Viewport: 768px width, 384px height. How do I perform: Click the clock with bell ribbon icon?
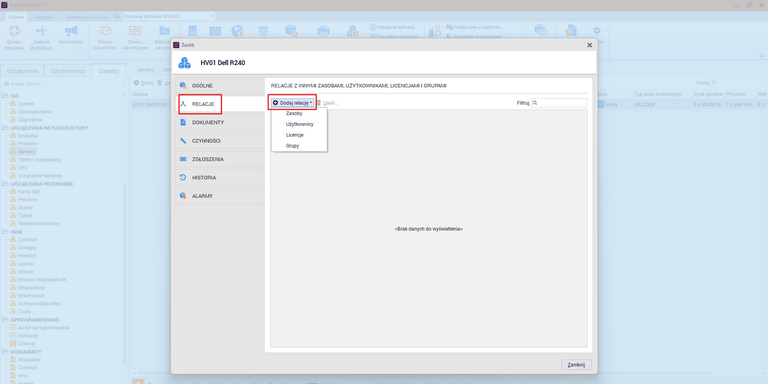tap(238, 31)
